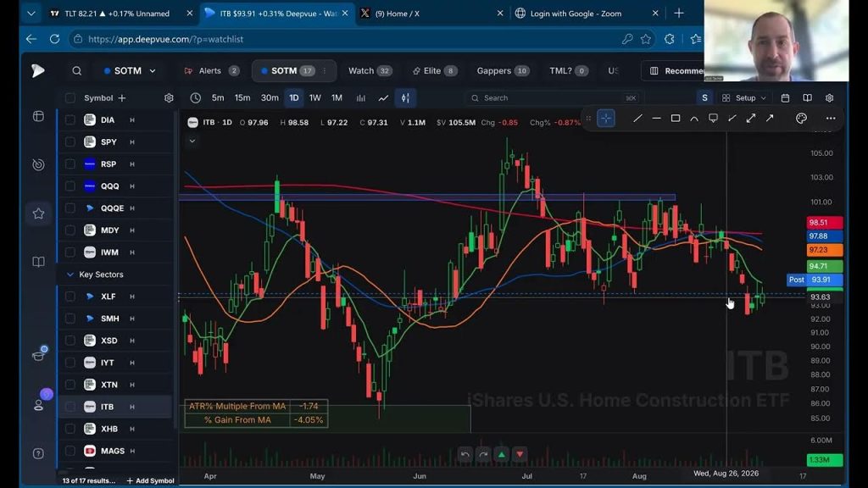Collapse the Key Sectors group

pyautogui.click(x=70, y=274)
